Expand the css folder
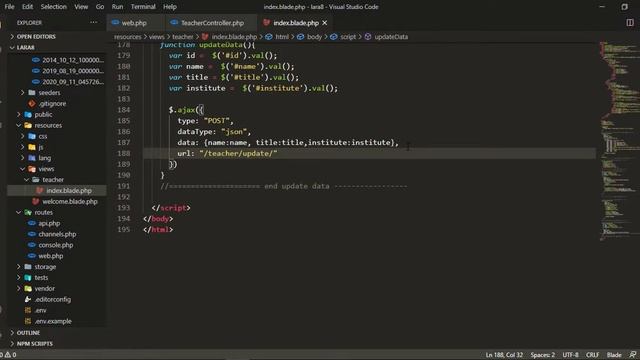640x360 pixels. pyautogui.click(x=42, y=136)
